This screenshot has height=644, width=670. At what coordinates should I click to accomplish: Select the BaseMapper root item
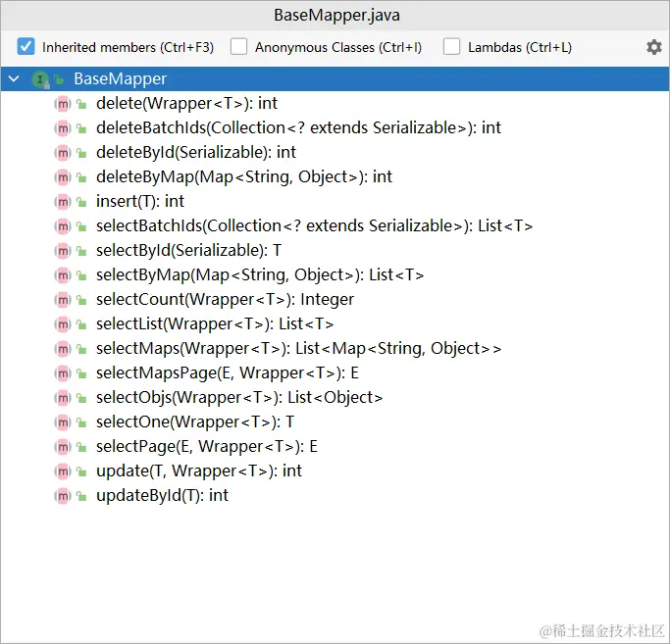click(335, 79)
